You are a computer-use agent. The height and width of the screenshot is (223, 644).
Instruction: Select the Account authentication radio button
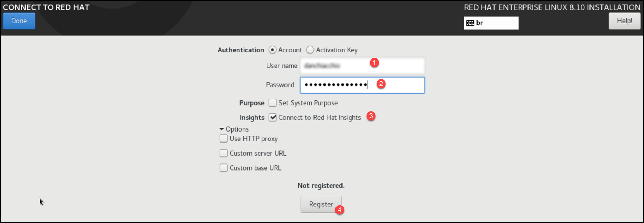(x=272, y=50)
